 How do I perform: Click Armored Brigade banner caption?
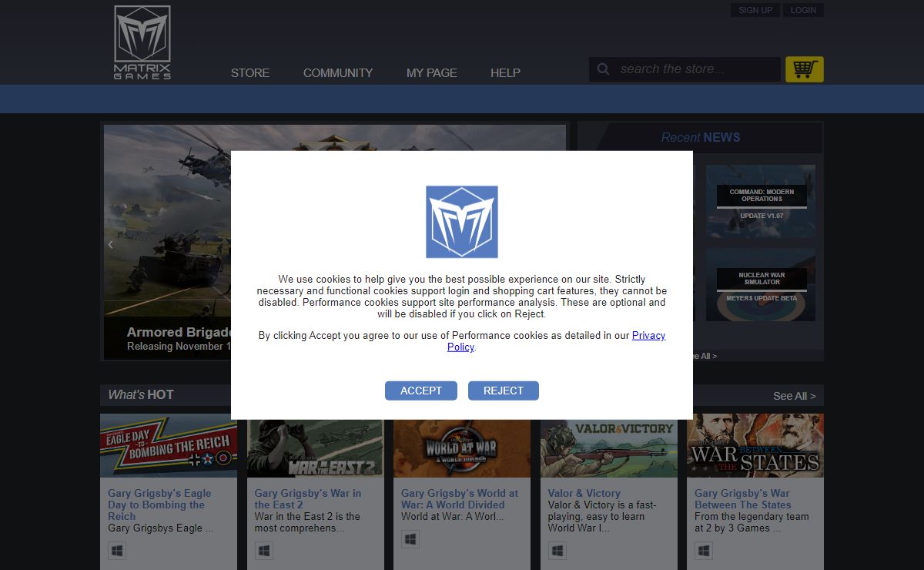click(179, 338)
